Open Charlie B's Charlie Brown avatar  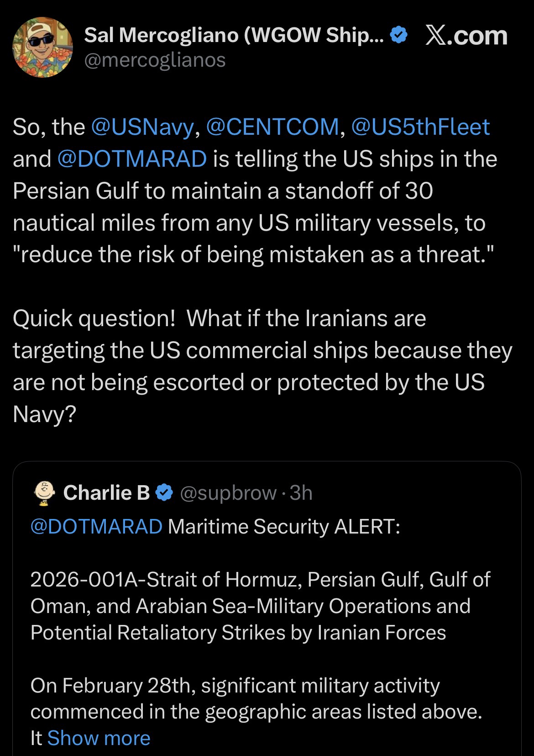44,493
